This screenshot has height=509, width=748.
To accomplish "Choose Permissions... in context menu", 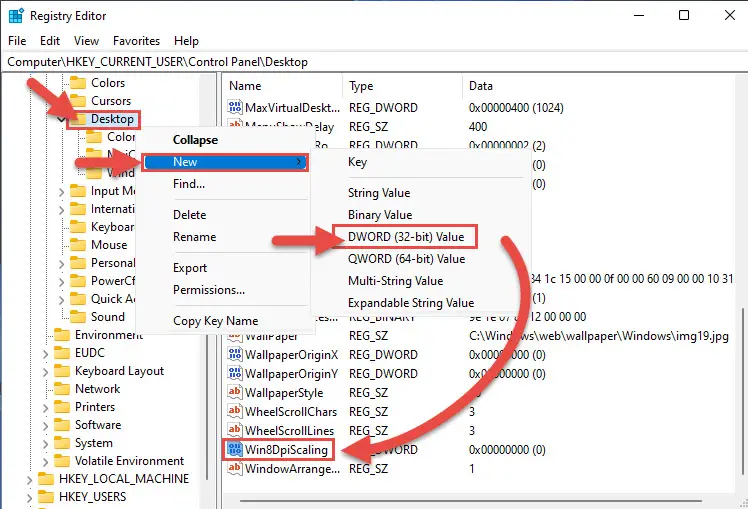I will [209, 290].
